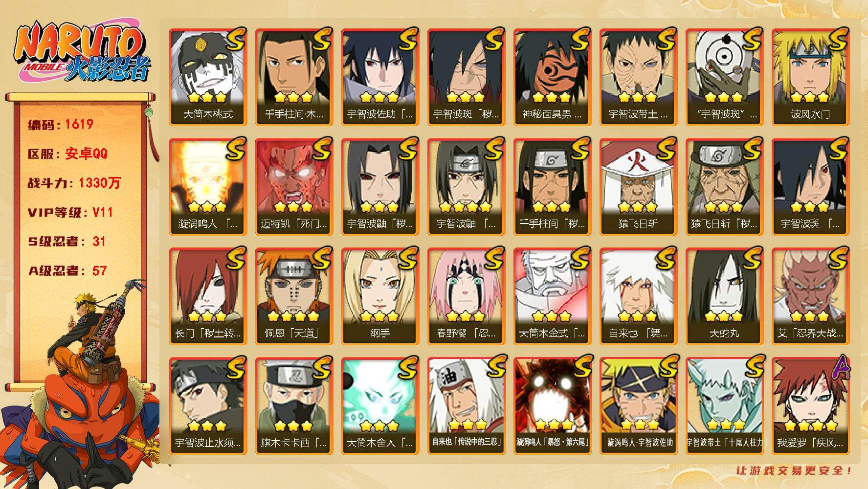Click the 佩恩「天道」 card
This screenshot has height=489, width=868.
pyautogui.click(x=294, y=296)
